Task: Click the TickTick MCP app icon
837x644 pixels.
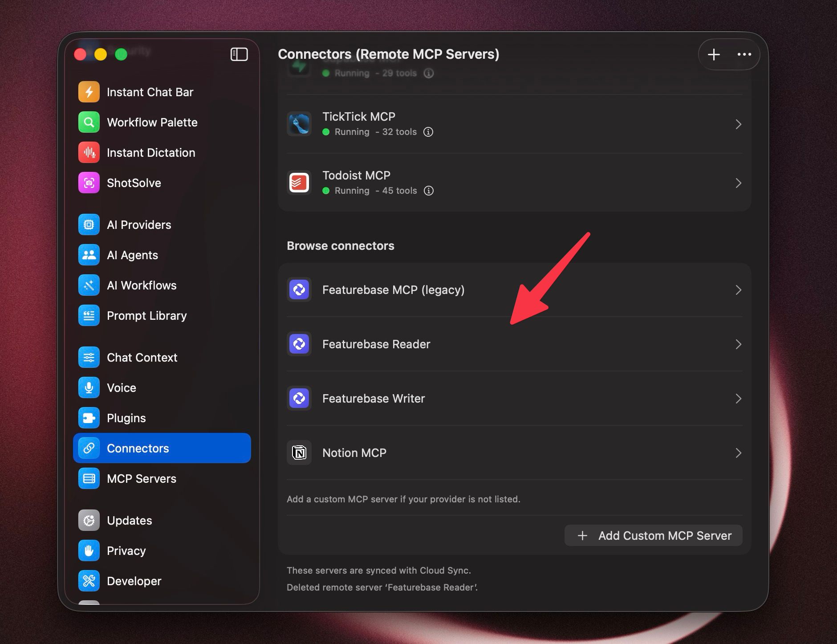Action: [299, 124]
